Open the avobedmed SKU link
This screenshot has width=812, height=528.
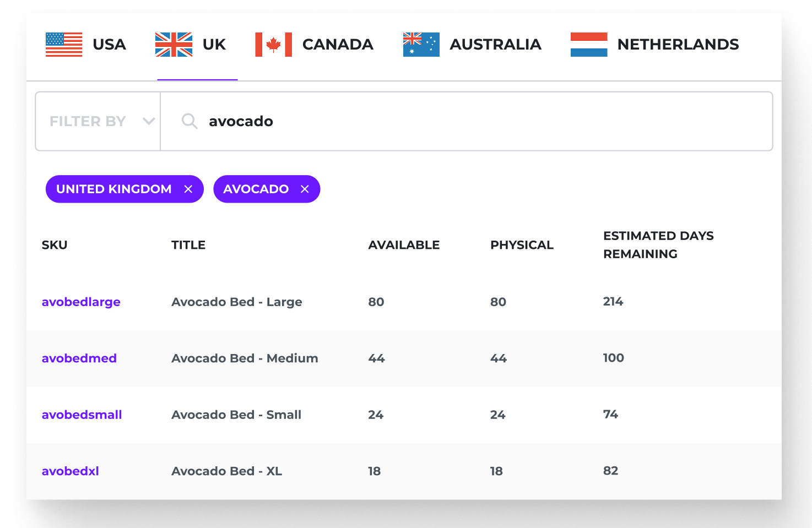pos(79,358)
